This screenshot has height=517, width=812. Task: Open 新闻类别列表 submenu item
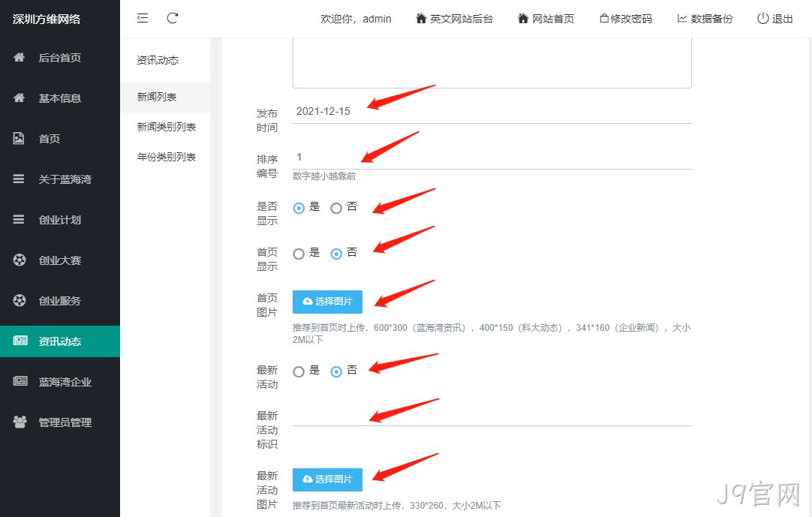coord(165,127)
